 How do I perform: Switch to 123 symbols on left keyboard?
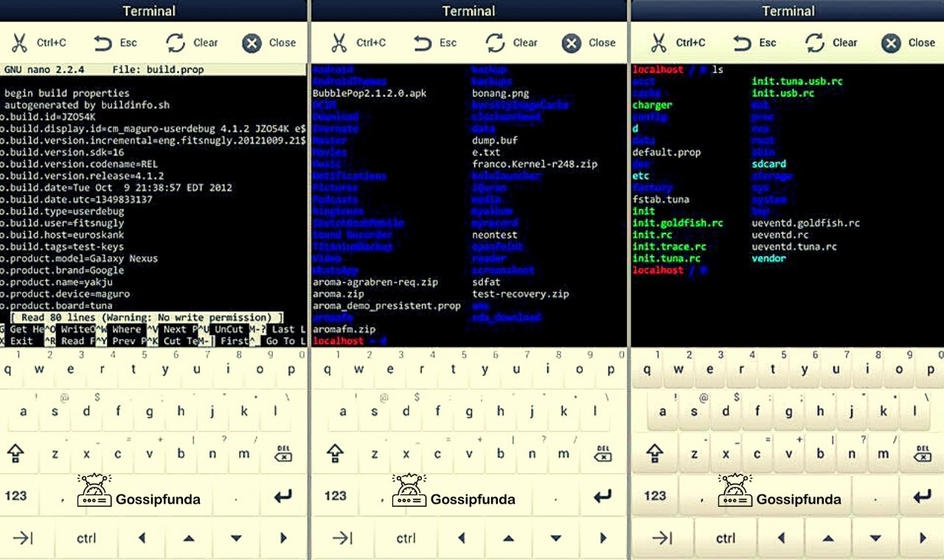coord(16,495)
